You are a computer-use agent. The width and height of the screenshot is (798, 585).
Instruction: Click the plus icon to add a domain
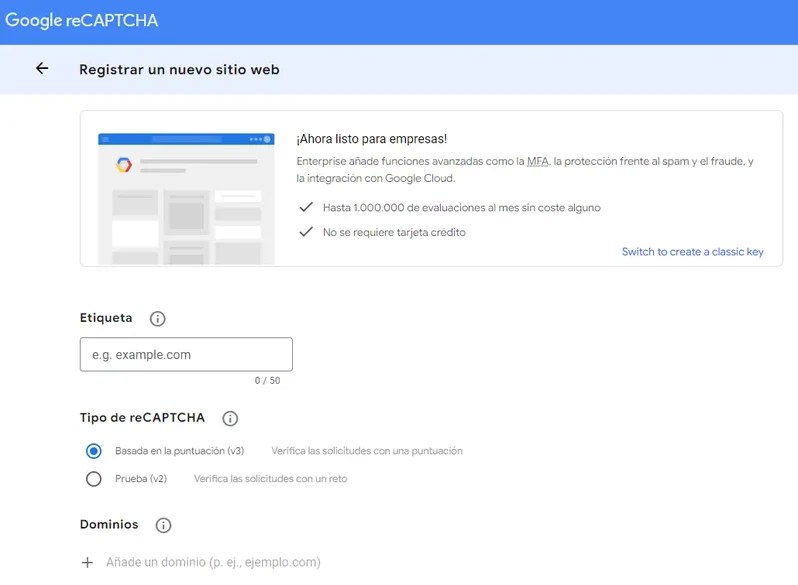pos(88,563)
